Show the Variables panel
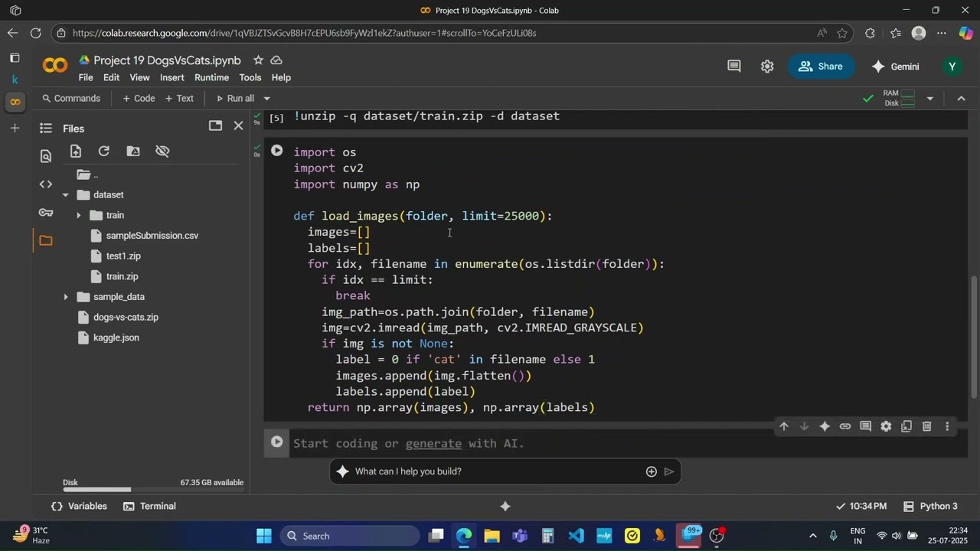 (80, 507)
